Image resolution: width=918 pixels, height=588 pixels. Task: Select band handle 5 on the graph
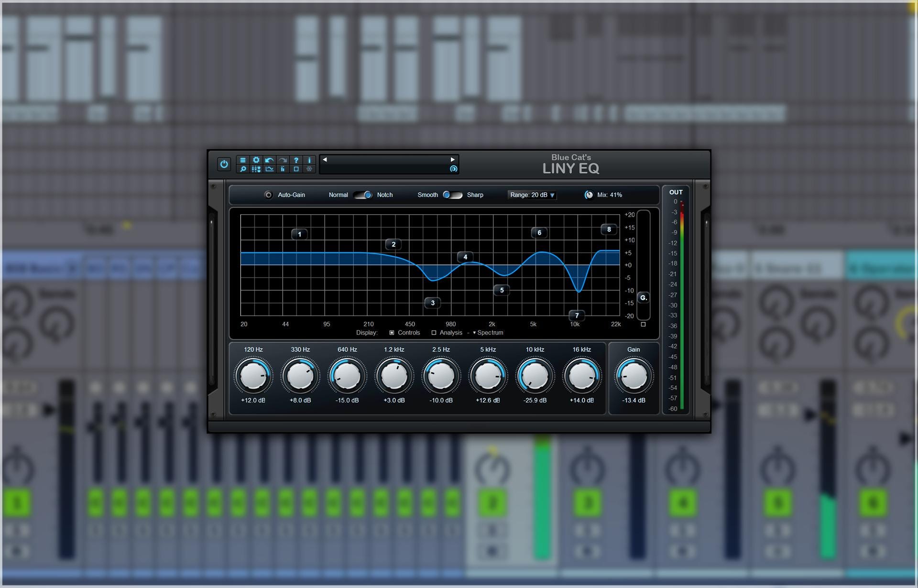click(x=502, y=290)
